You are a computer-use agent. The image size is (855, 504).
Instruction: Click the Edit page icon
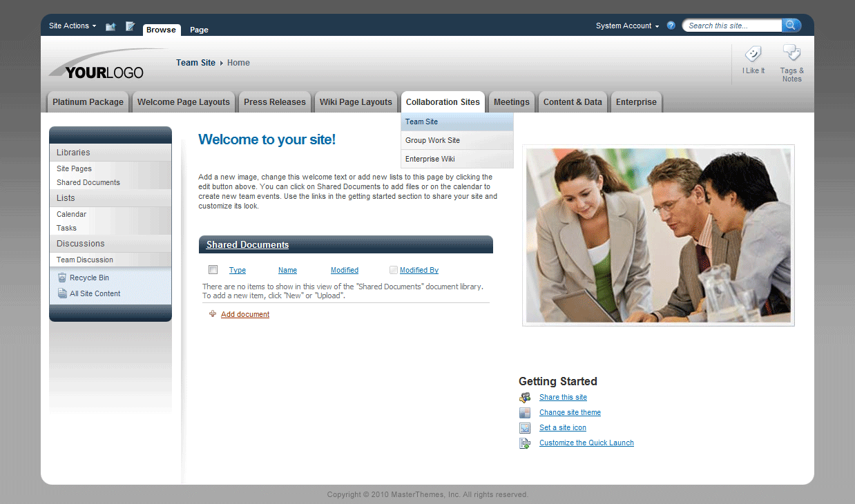point(130,26)
